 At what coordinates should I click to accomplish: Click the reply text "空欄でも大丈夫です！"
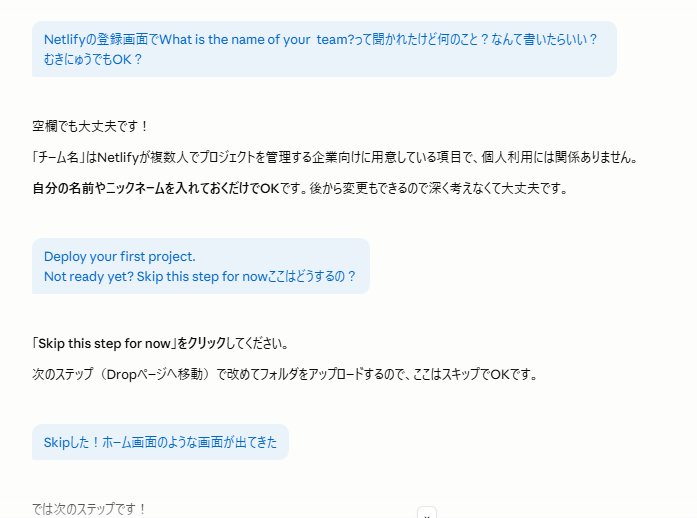90,126
